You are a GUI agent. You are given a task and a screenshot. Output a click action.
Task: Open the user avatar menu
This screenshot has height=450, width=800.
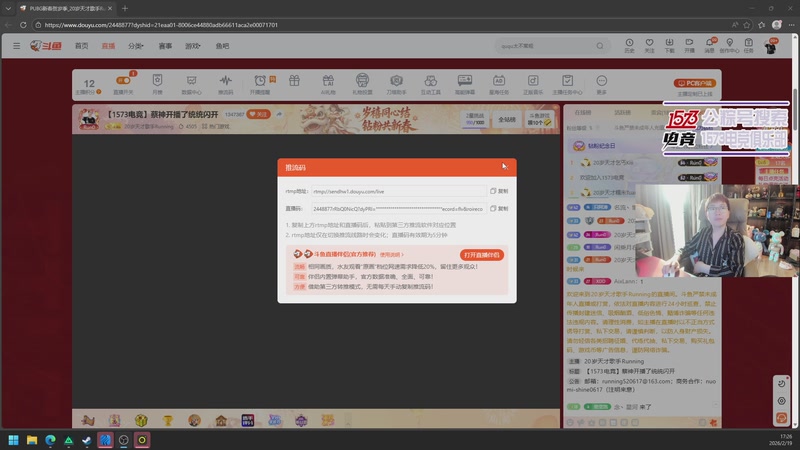pos(770,47)
